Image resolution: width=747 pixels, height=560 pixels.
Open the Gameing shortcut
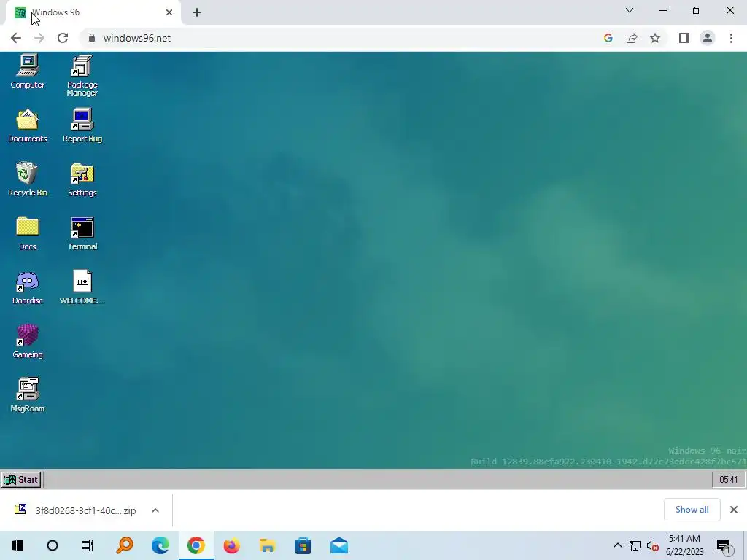pos(28,341)
